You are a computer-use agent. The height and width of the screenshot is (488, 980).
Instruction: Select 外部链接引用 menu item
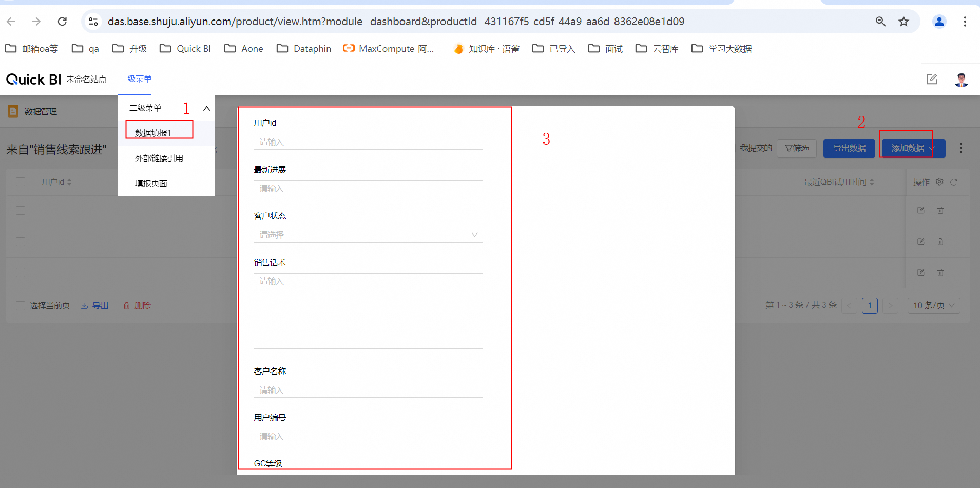(159, 159)
